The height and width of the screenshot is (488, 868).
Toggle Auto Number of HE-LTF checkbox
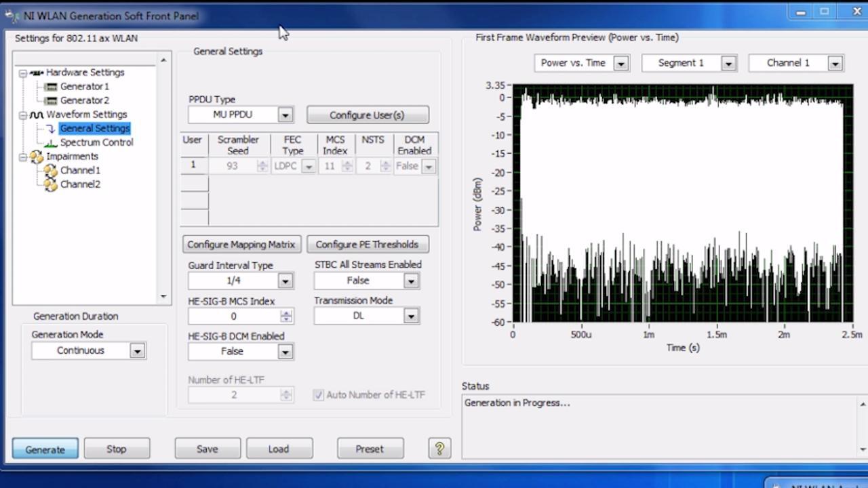click(x=318, y=395)
